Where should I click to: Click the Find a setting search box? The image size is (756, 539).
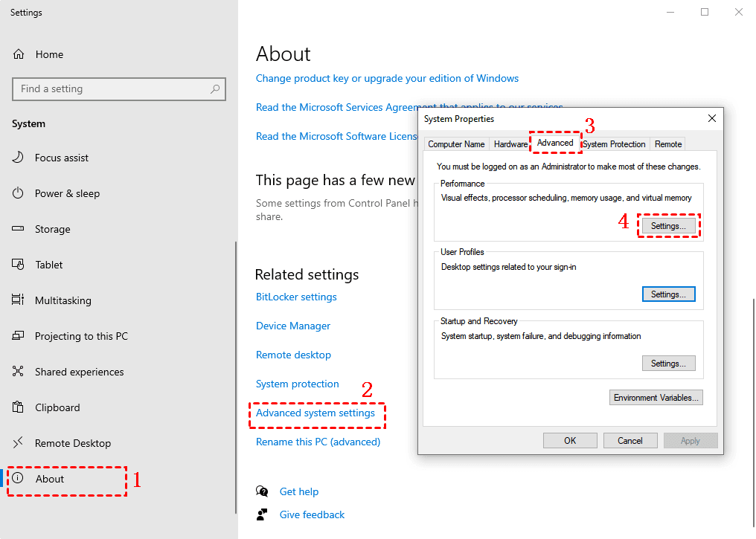coord(118,88)
